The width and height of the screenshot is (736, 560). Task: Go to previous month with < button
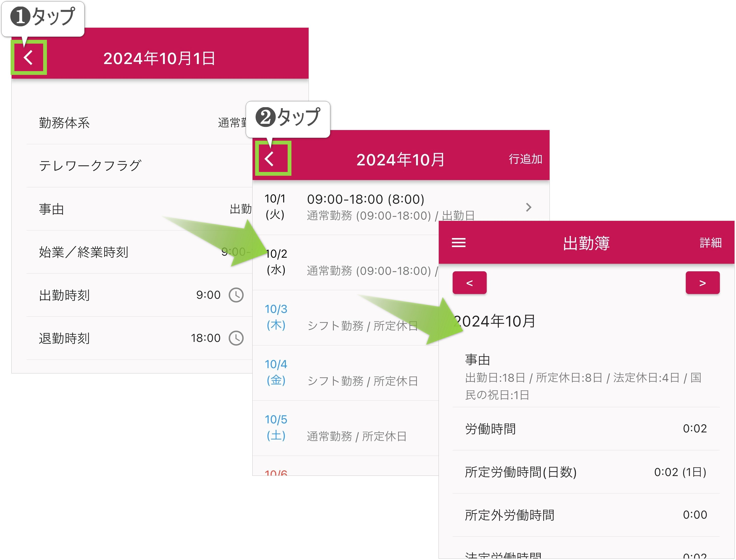click(x=469, y=283)
